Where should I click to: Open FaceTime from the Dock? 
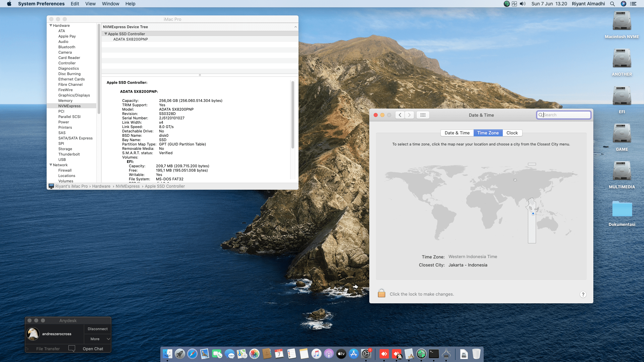[x=217, y=354]
